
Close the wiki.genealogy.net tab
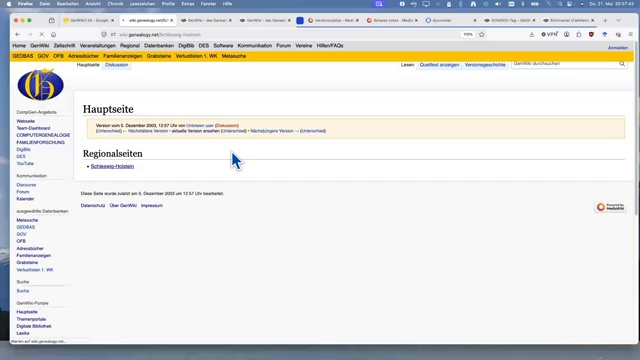(x=171, y=20)
